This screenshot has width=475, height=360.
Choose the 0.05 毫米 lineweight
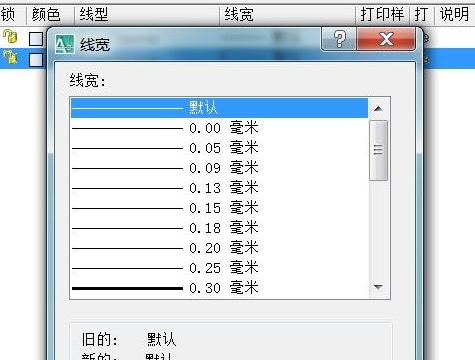219,148
